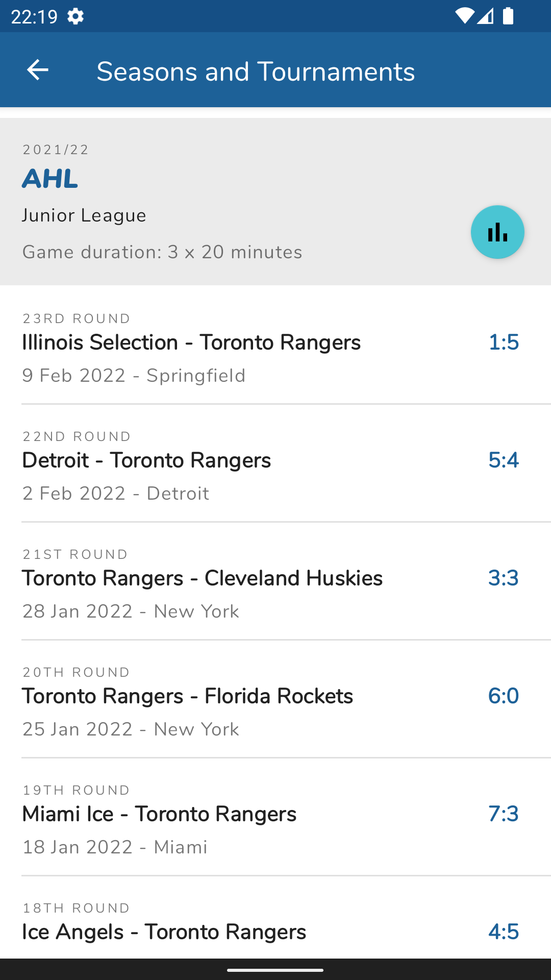Tap the Seasons and Tournaments header title
This screenshot has height=980, width=551.
(256, 71)
